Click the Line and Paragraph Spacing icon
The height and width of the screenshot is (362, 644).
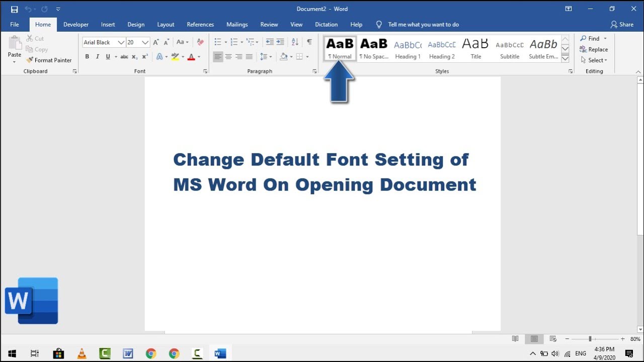[263, 57]
